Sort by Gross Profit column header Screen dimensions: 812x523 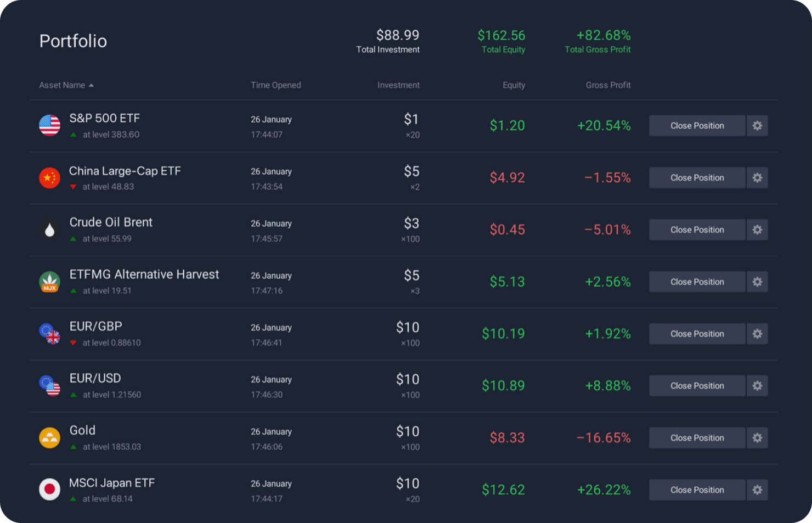coord(608,85)
